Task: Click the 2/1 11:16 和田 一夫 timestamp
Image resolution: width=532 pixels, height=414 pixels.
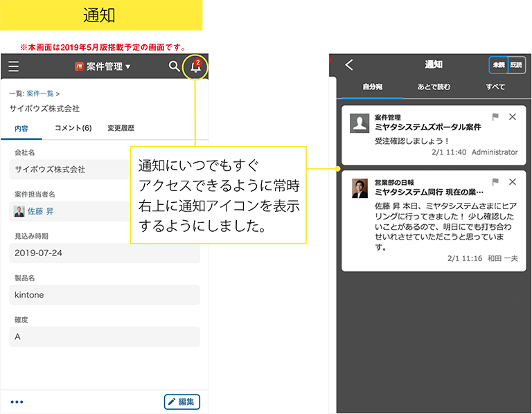Action: point(482,259)
